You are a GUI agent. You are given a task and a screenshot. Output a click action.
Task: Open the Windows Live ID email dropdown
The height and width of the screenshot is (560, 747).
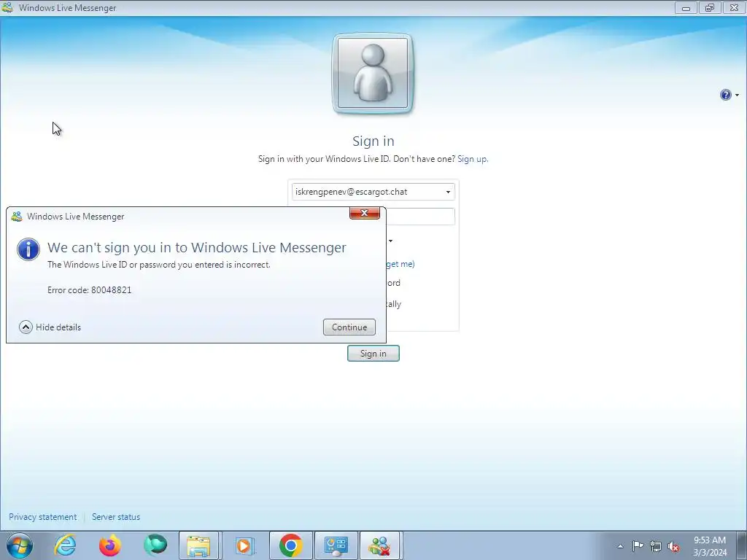(448, 192)
